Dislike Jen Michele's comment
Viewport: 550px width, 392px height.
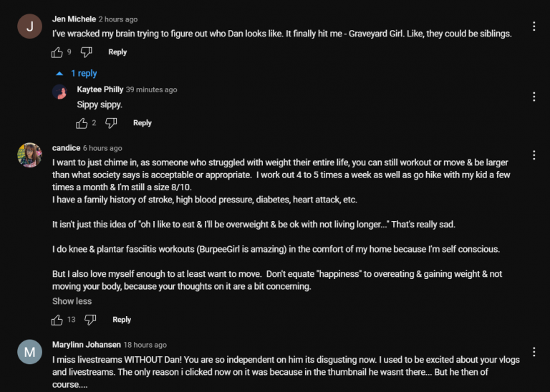click(x=86, y=52)
